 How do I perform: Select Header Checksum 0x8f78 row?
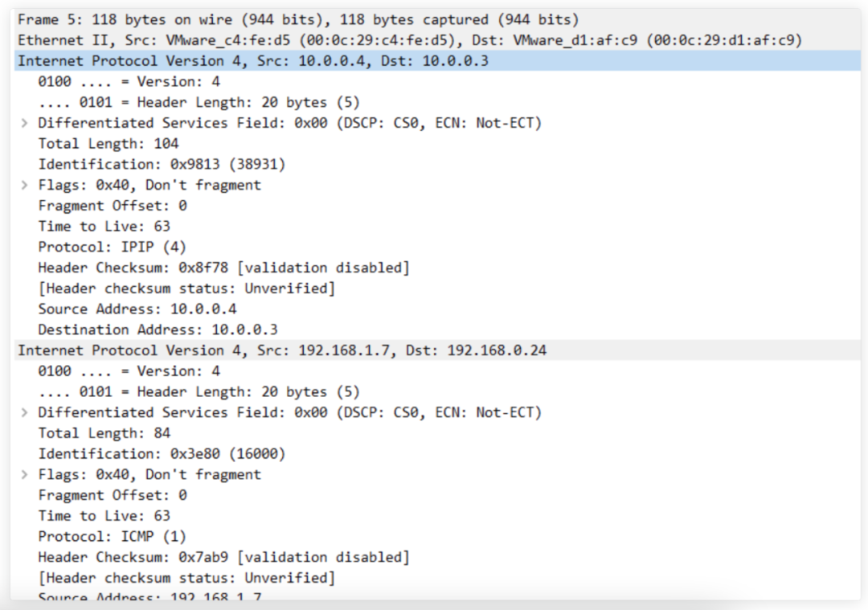(x=223, y=268)
